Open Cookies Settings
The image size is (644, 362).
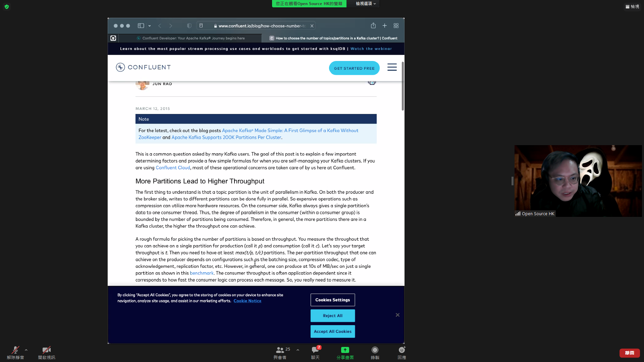point(333,300)
